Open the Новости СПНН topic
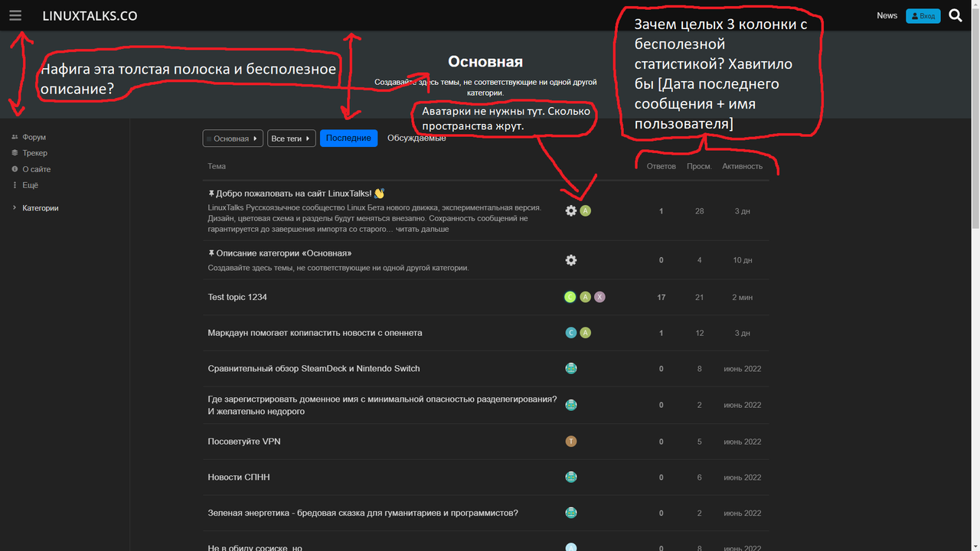980x551 pixels. (x=239, y=478)
